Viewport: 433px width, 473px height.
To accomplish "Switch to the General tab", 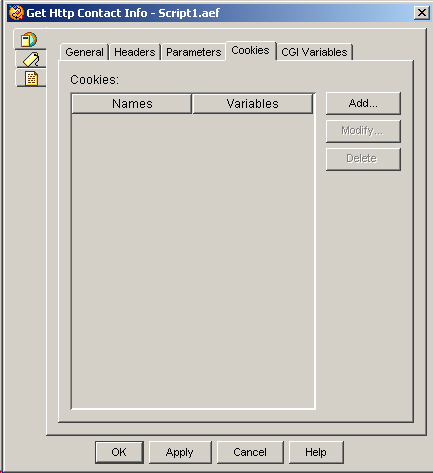I will (84, 52).
